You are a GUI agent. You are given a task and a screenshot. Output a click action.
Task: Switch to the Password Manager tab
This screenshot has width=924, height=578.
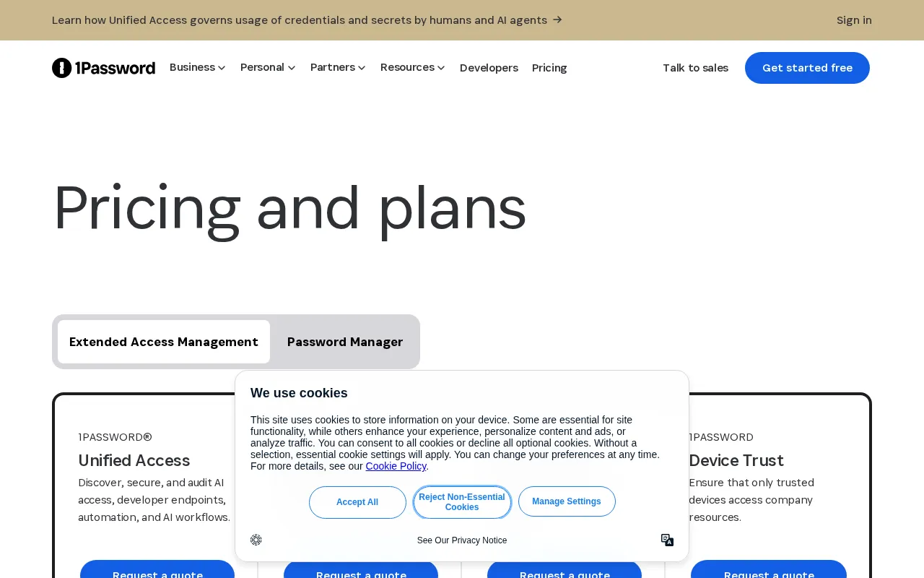click(345, 342)
